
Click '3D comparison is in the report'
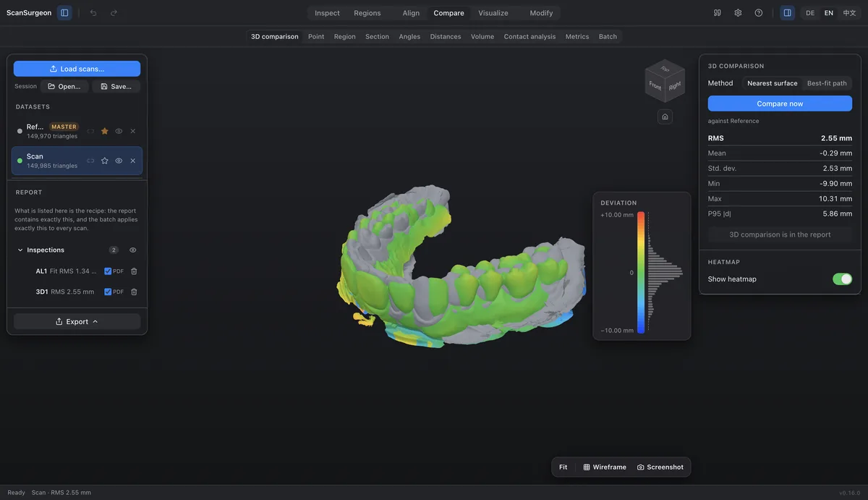(x=780, y=234)
